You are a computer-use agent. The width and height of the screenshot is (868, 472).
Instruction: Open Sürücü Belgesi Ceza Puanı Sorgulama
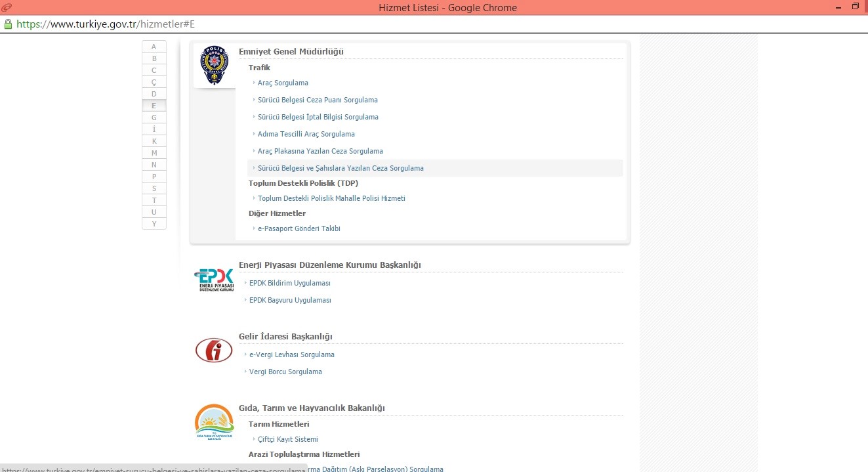(x=318, y=100)
